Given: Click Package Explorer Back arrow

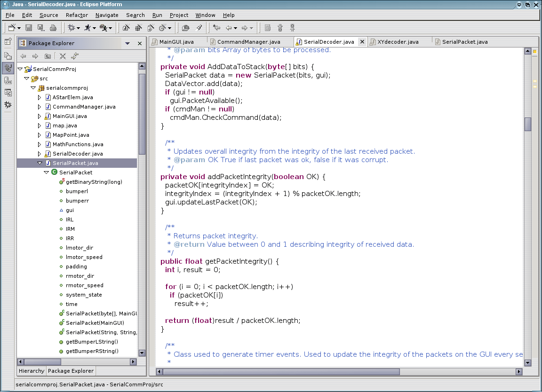Looking at the screenshot, I should pos(23,56).
